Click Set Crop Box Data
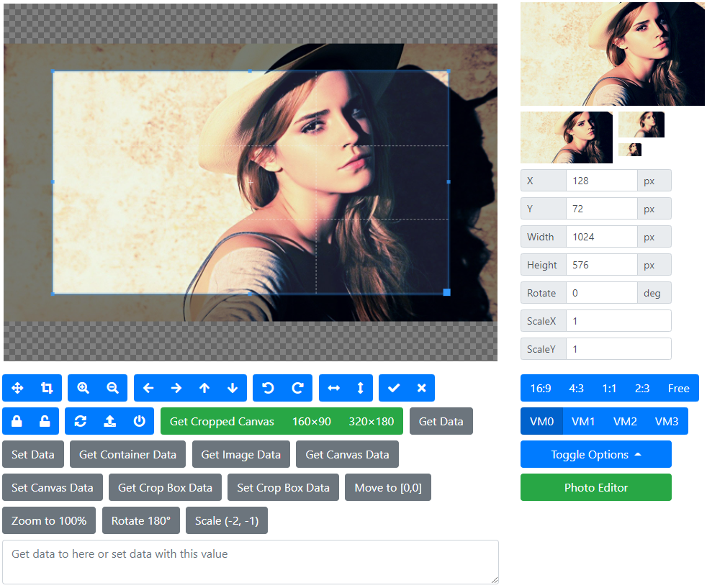Screen dimensions: 707x588 pyautogui.click(x=283, y=487)
